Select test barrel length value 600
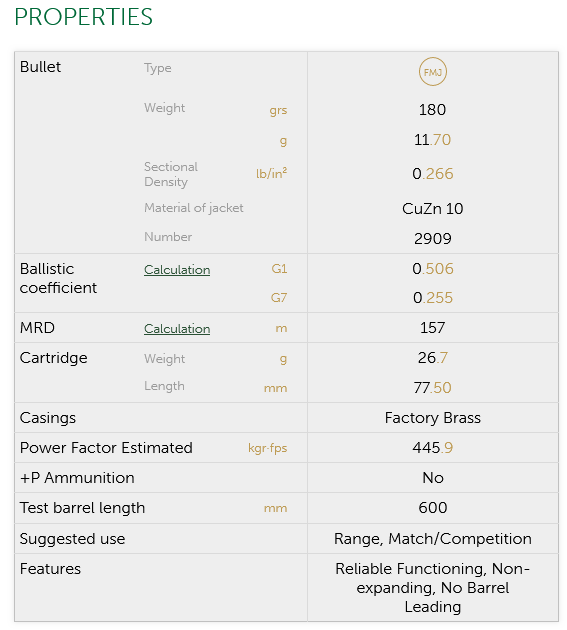The width and height of the screenshot is (567, 630). click(x=432, y=508)
